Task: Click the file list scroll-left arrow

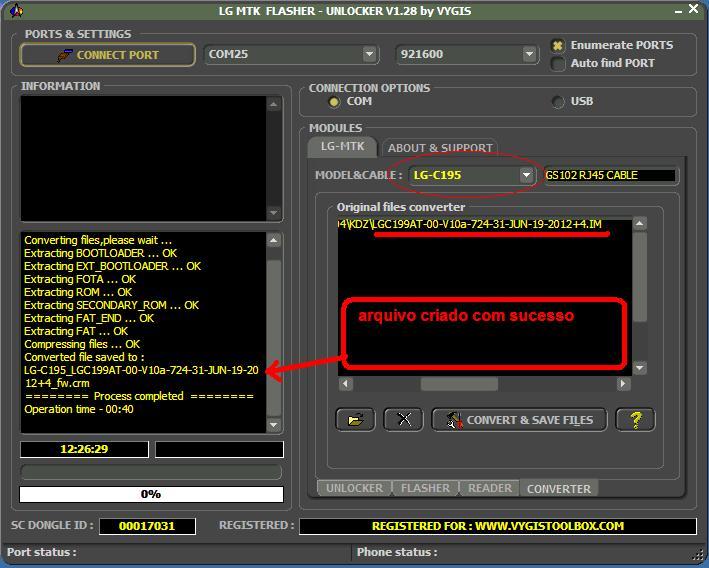Action: [x=345, y=384]
